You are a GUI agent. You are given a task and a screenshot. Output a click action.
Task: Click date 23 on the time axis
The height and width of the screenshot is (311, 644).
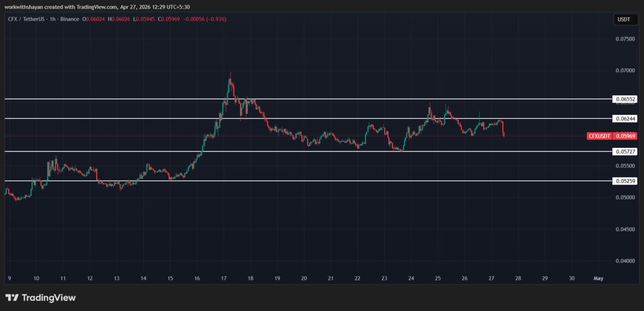pyautogui.click(x=384, y=278)
